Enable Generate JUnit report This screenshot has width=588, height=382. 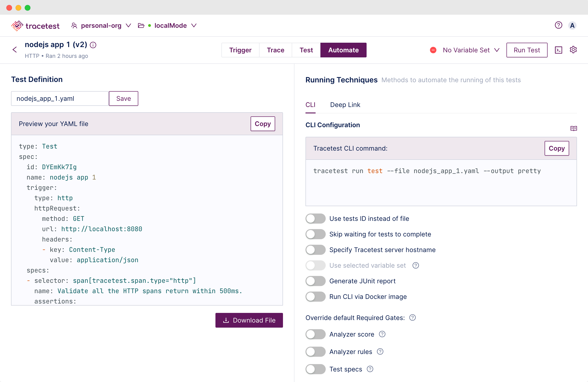(315, 281)
